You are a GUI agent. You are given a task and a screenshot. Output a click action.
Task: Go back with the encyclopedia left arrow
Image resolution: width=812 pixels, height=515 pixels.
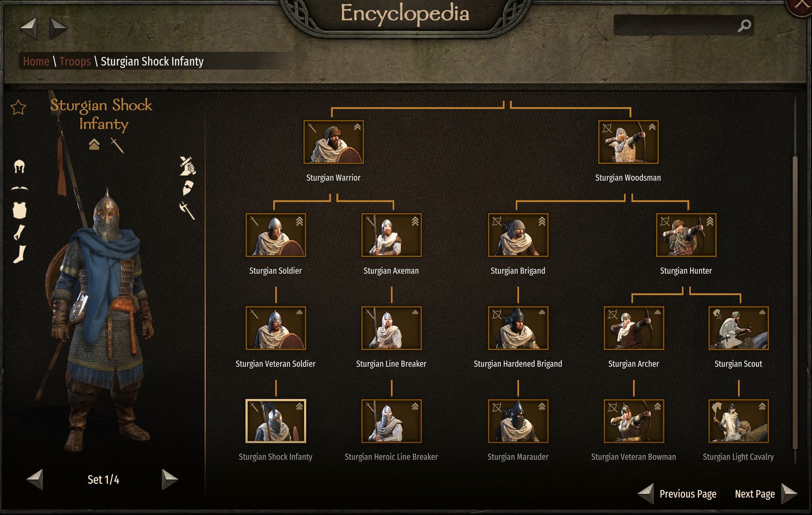tap(29, 28)
